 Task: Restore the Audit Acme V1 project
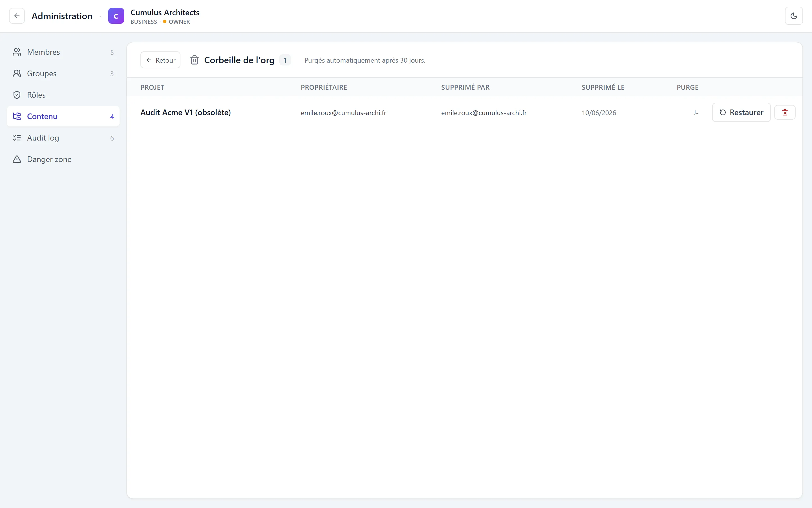click(741, 112)
